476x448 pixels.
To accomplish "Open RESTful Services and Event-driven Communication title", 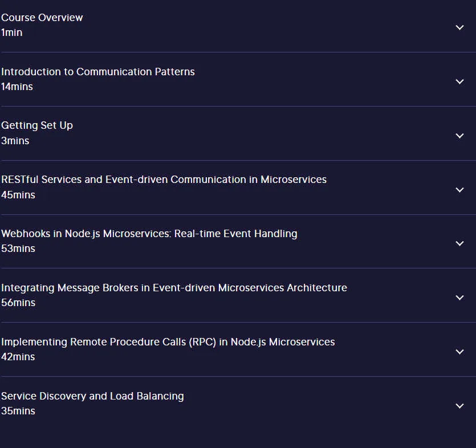I will 164,180.
